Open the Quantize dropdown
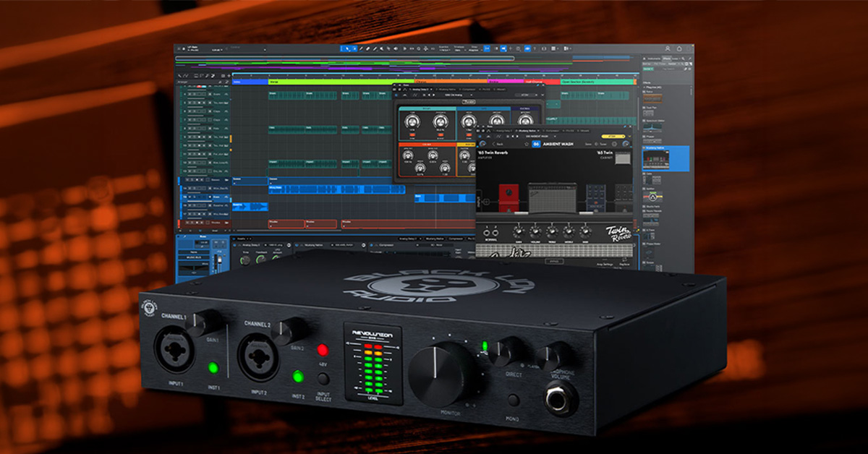868x454 pixels. pyautogui.click(x=445, y=48)
